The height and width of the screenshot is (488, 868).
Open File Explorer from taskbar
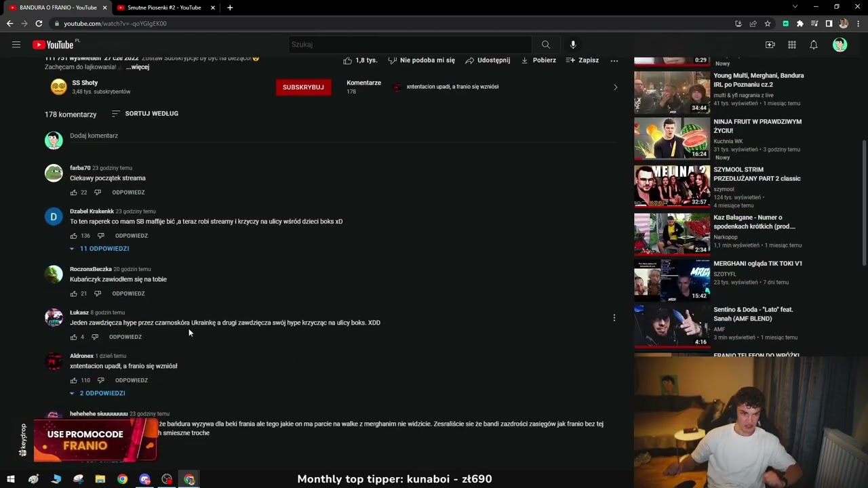point(100,479)
